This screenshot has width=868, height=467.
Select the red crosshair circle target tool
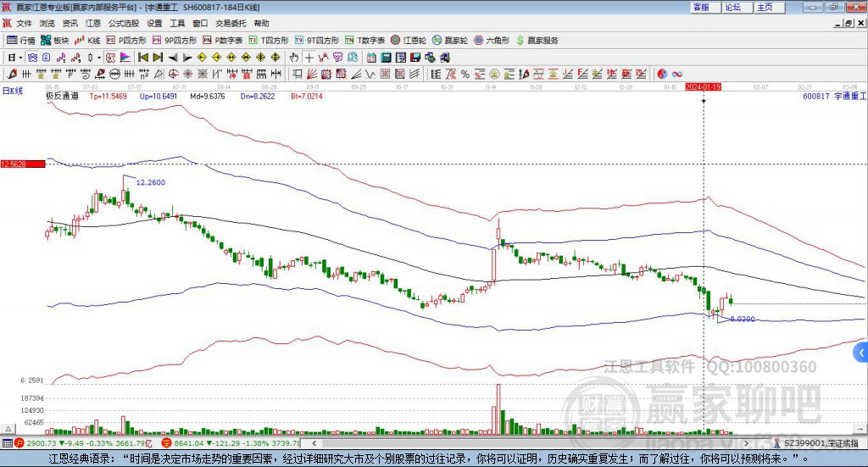173,74
